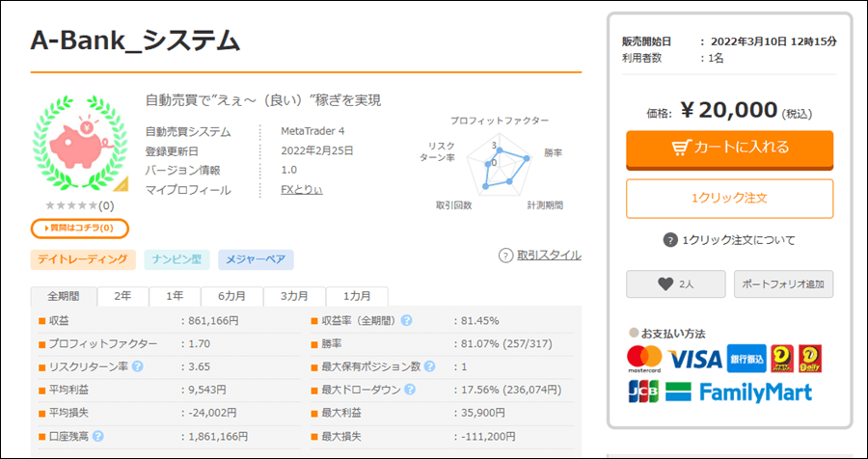
Task: Click the help icon next to 最大保有ポジション数
Action: 429,366
